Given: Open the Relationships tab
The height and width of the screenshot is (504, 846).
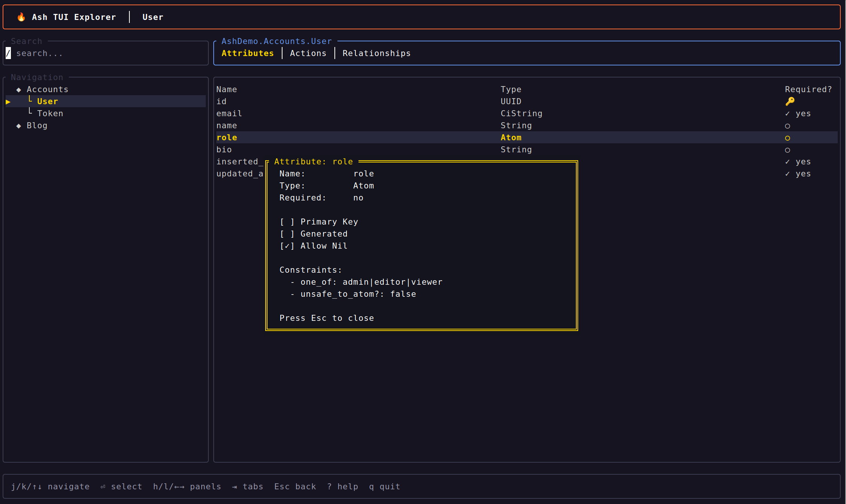Looking at the screenshot, I should (376, 53).
